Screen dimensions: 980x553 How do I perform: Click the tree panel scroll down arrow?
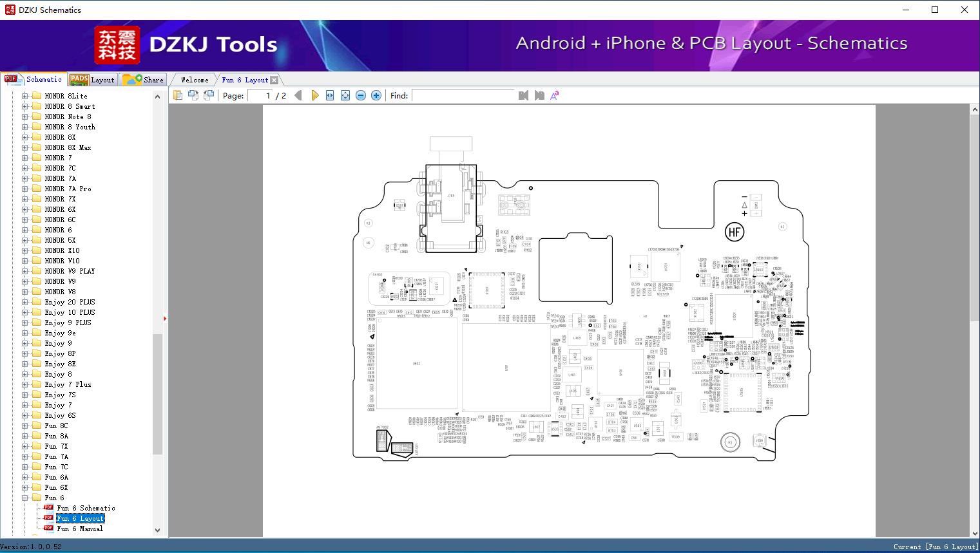coord(157,530)
